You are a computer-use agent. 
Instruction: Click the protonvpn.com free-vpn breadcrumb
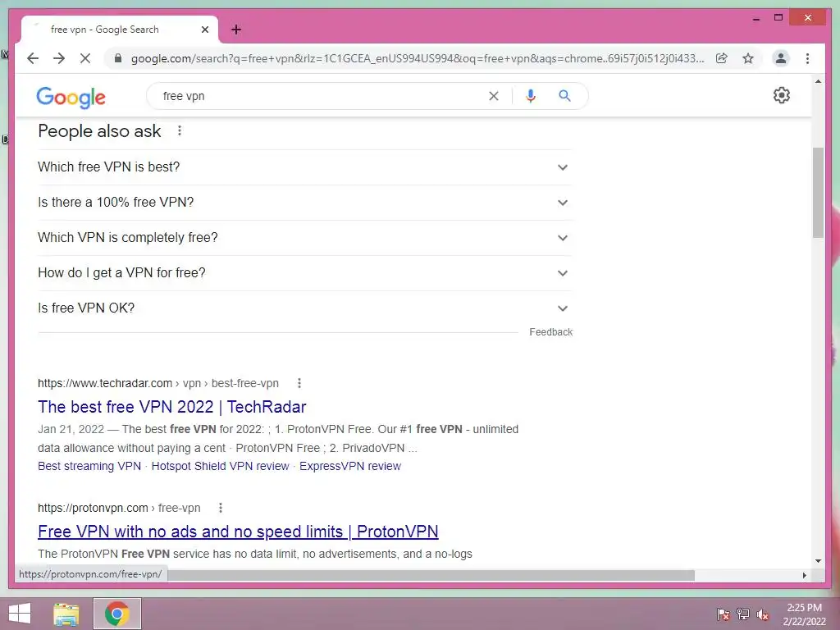pyautogui.click(x=119, y=508)
